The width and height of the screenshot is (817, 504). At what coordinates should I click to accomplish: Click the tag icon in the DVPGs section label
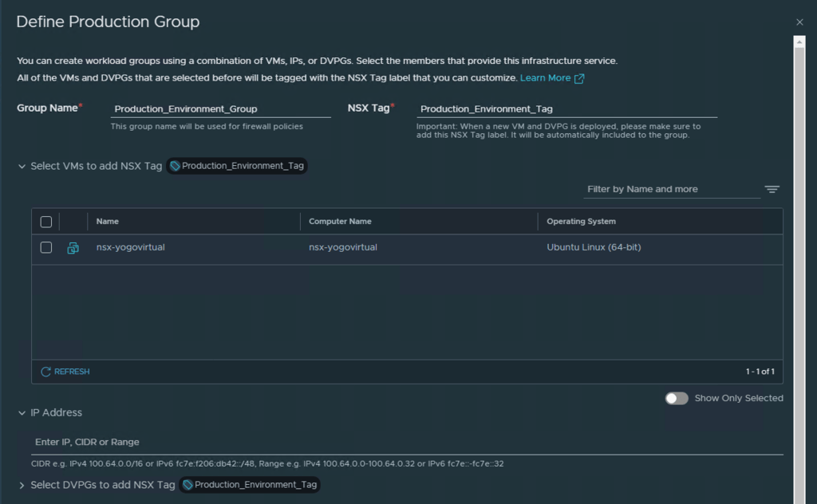pyautogui.click(x=187, y=485)
